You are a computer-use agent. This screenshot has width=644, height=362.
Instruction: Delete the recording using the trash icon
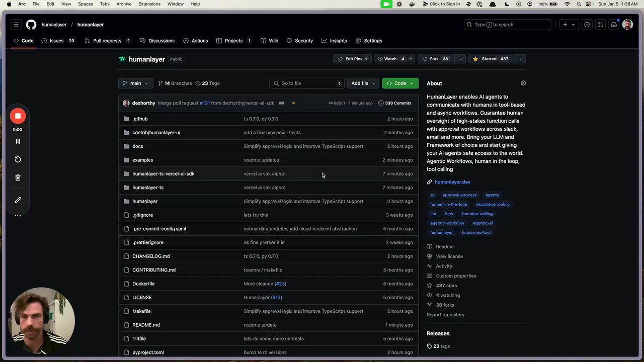(18, 177)
